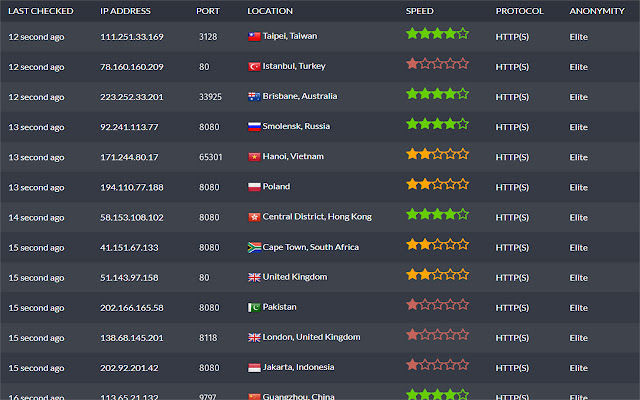This screenshot has height=400, width=640.
Task: Select IP address 41.151.67.133
Action: point(129,248)
